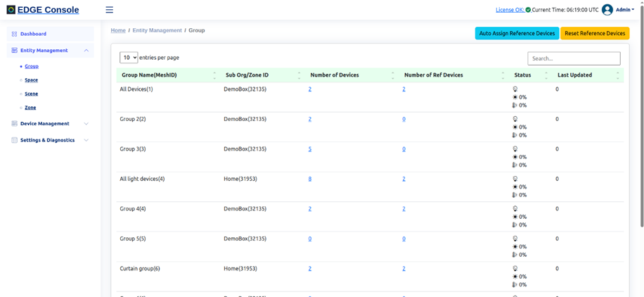Image resolution: width=644 pixels, height=297 pixels.
Task: Sort by Number of Devices column
Action: (392, 75)
